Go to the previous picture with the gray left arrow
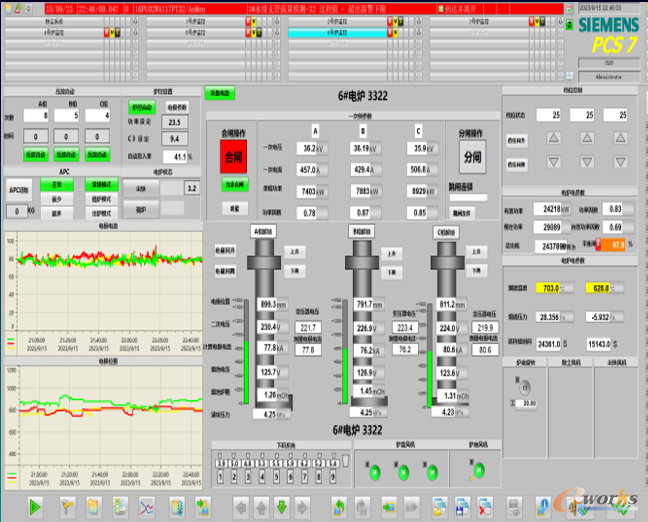Viewport: 648px width, 522px height. (x=241, y=507)
